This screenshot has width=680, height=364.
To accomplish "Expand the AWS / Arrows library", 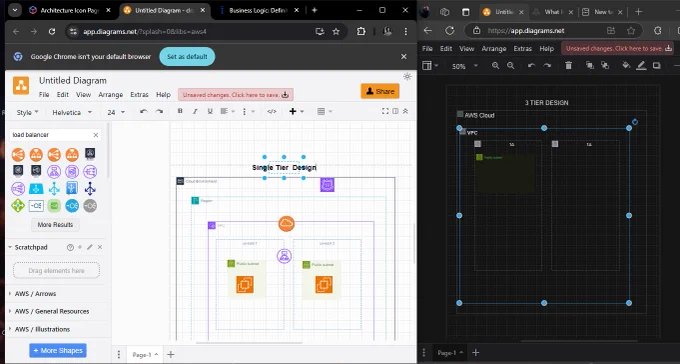I will click(x=35, y=294).
